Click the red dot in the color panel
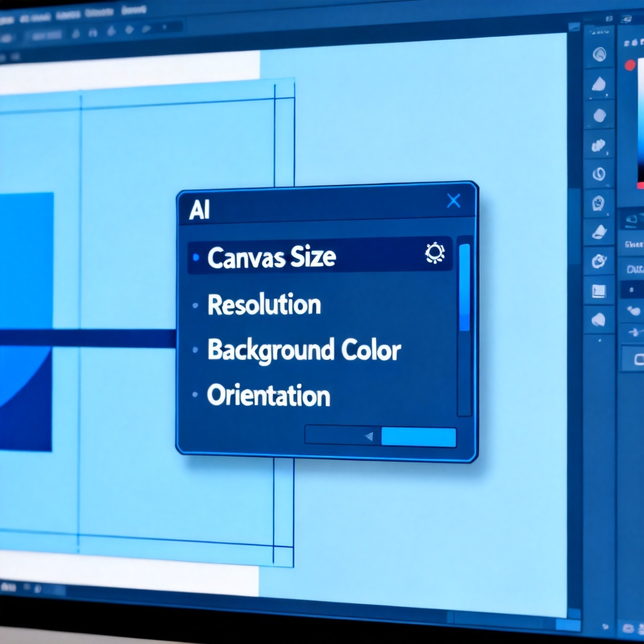644x644 pixels. tap(630, 65)
